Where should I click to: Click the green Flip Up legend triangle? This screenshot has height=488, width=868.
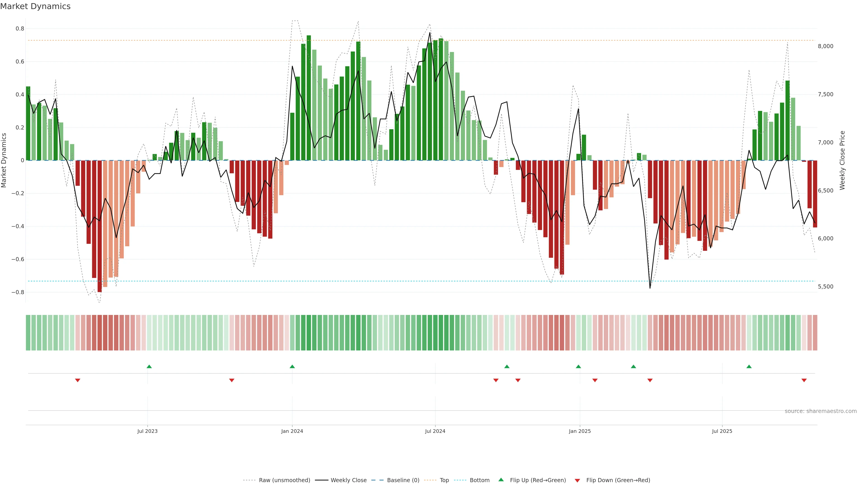(501, 480)
